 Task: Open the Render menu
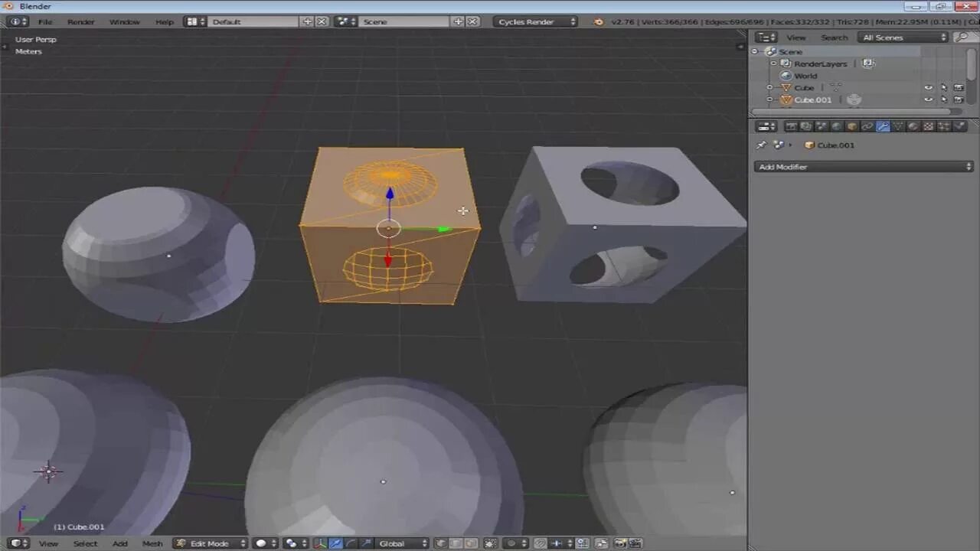click(x=80, y=21)
